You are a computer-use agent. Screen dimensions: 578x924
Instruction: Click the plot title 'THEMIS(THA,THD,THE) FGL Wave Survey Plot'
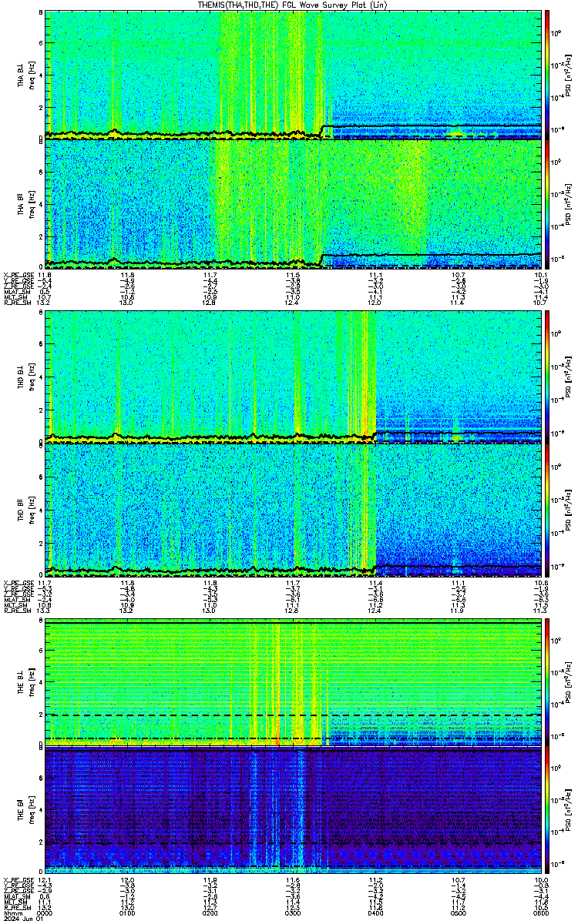pyautogui.click(x=292, y=5)
